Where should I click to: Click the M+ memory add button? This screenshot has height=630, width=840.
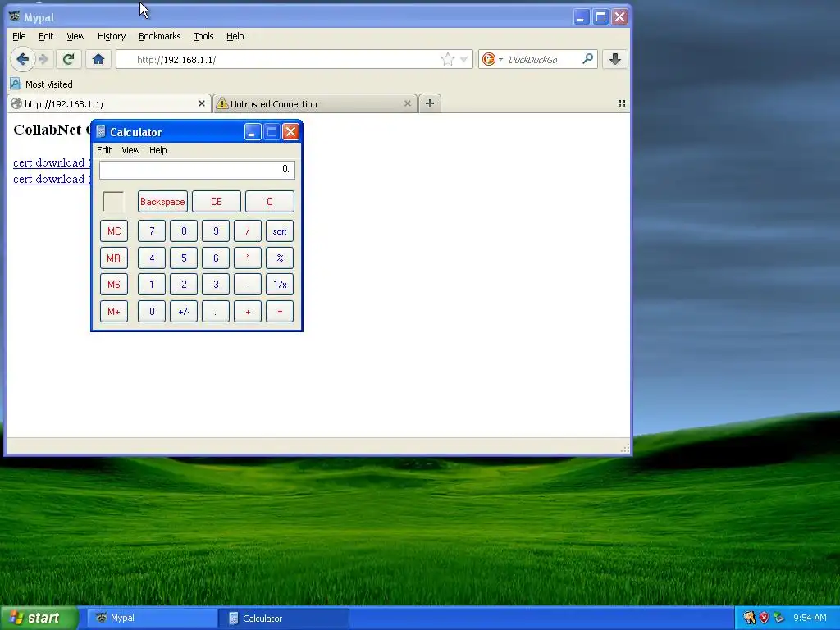[x=114, y=311]
